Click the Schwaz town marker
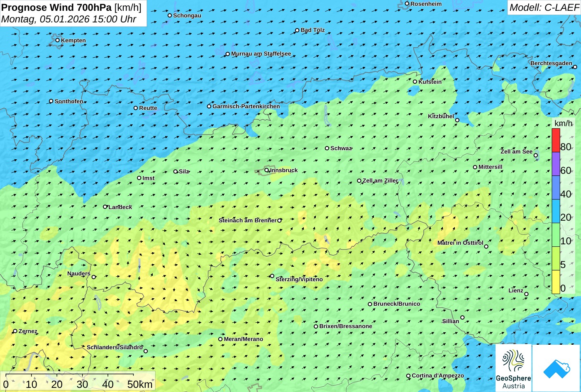581x392 pixels. (327, 148)
